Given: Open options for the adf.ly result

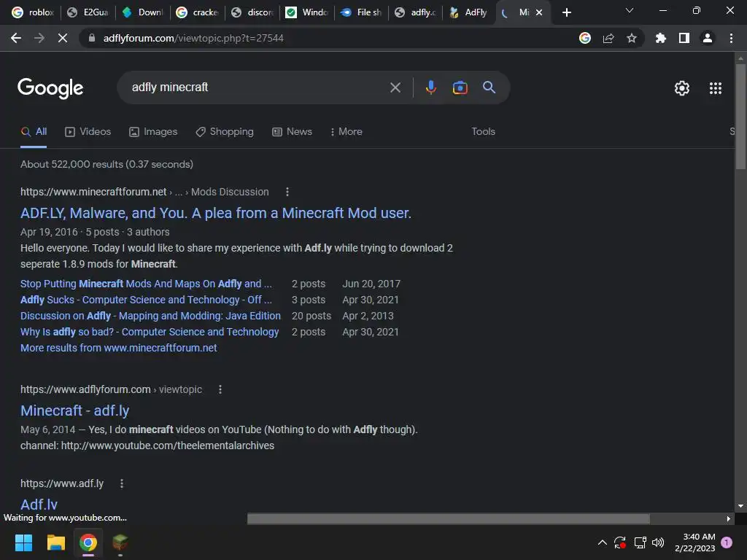Looking at the screenshot, I should click(x=122, y=483).
